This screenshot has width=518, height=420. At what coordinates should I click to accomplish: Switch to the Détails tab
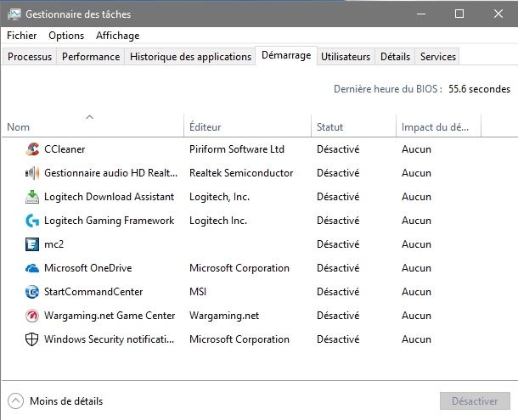pyautogui.click(x=395, y=57)
